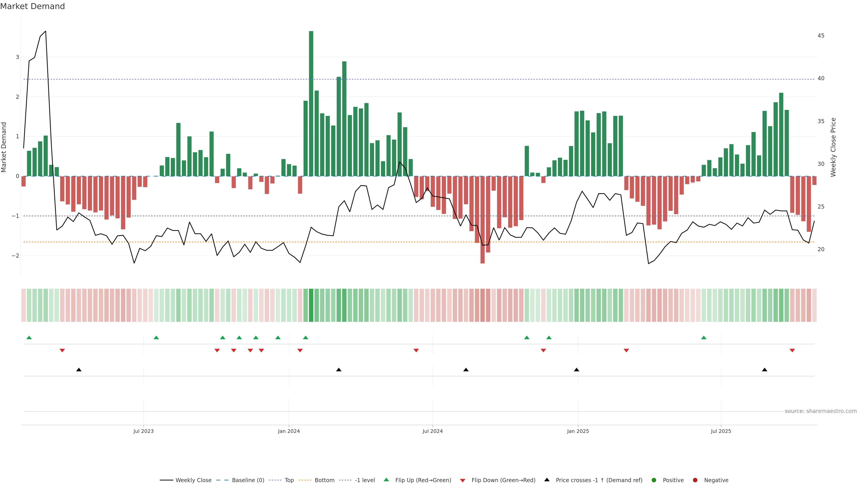The height and width of the screenshot is (488, 868).
Task: Click the source: sharemaestro.com text
Action: point(821,411)
